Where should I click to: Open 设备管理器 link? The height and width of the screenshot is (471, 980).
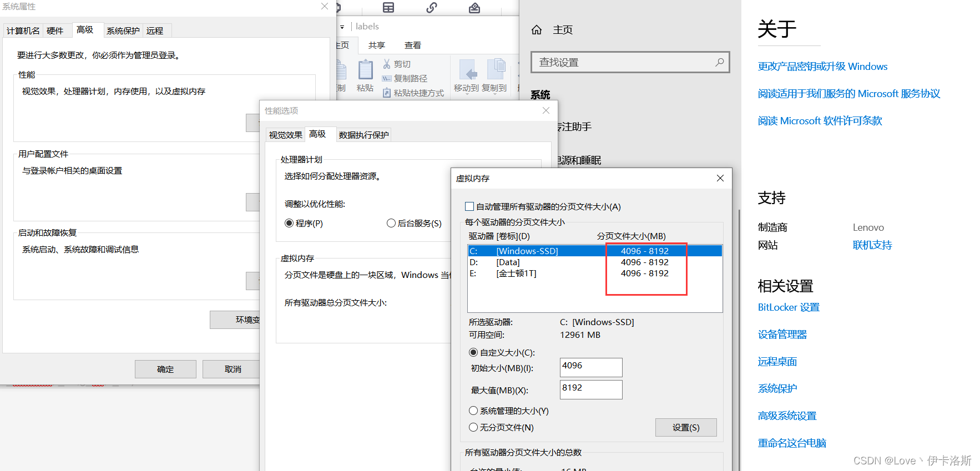coord(782,335)
